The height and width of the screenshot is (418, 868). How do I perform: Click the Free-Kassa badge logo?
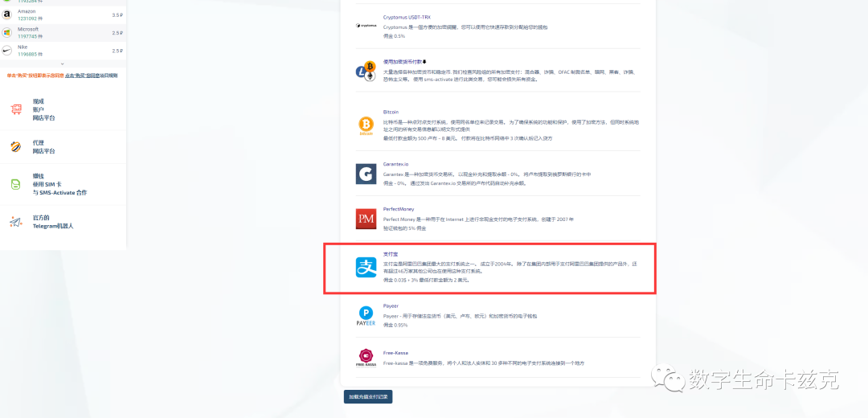pos(366,358)
